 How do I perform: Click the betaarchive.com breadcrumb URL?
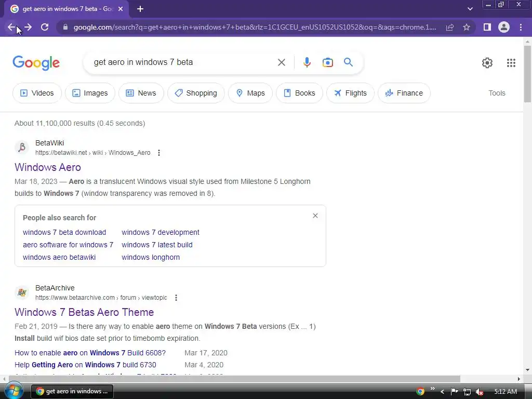coord(101,298)
